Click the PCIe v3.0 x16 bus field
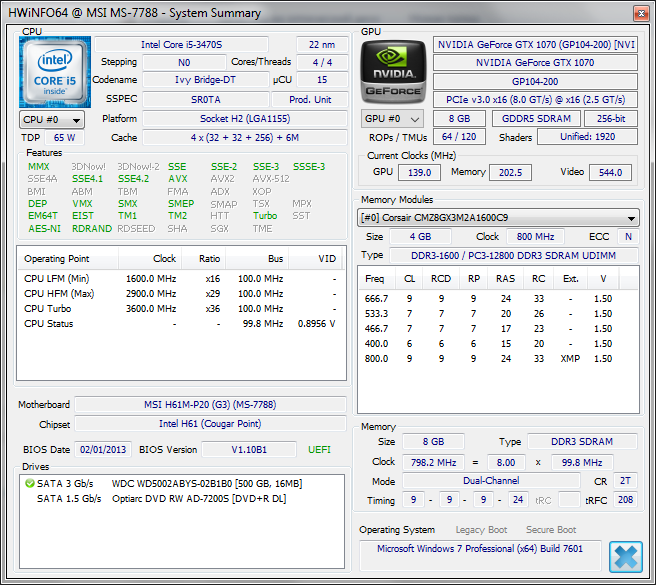This screenshot has width=656, height=585. [x=535, y=100]
